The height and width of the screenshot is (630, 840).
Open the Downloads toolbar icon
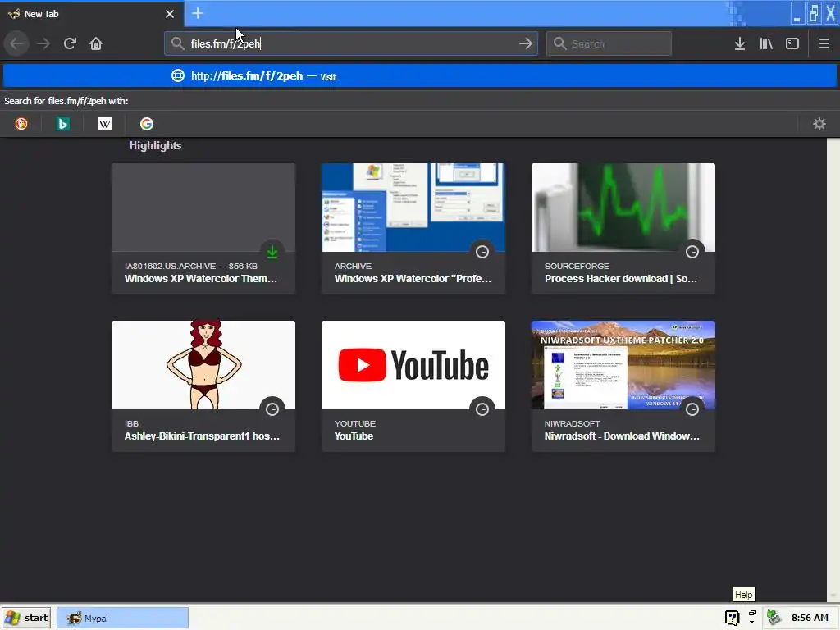[740, 43]
